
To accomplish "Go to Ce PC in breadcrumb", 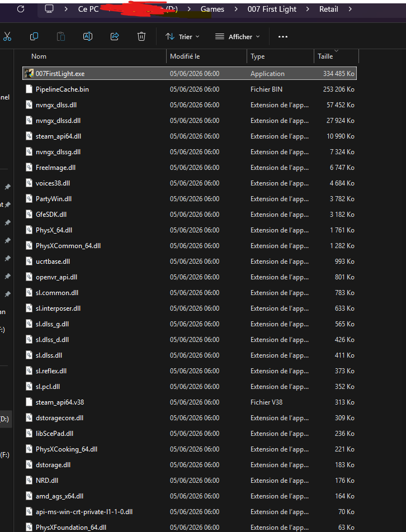I will click(x=88, y=9).
